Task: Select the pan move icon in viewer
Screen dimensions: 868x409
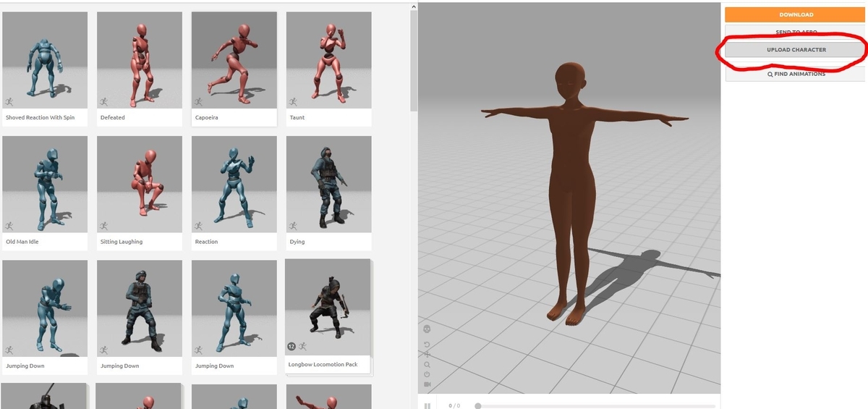Action: [427, 355]
